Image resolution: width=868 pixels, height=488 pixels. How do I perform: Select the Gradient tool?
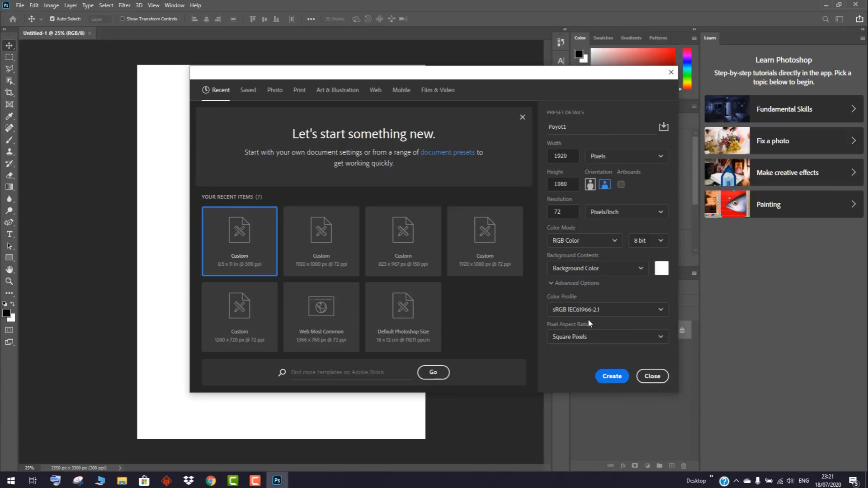(x=9, y=187)
